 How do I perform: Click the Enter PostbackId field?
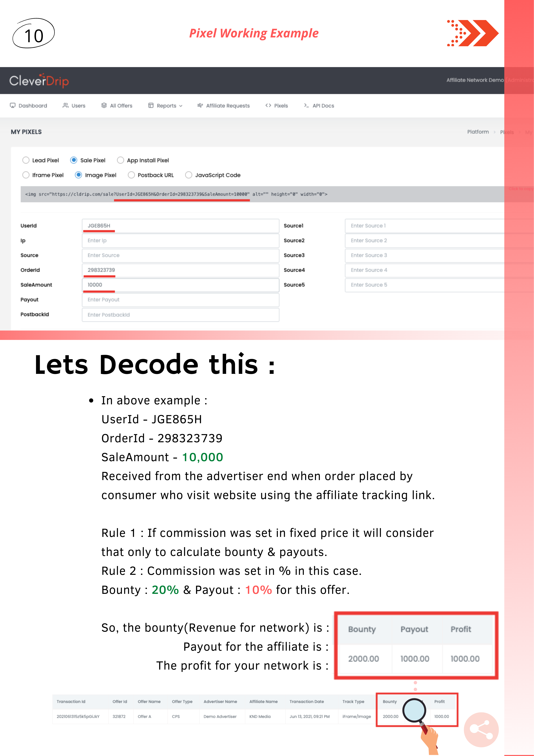[x=181, y=315]
